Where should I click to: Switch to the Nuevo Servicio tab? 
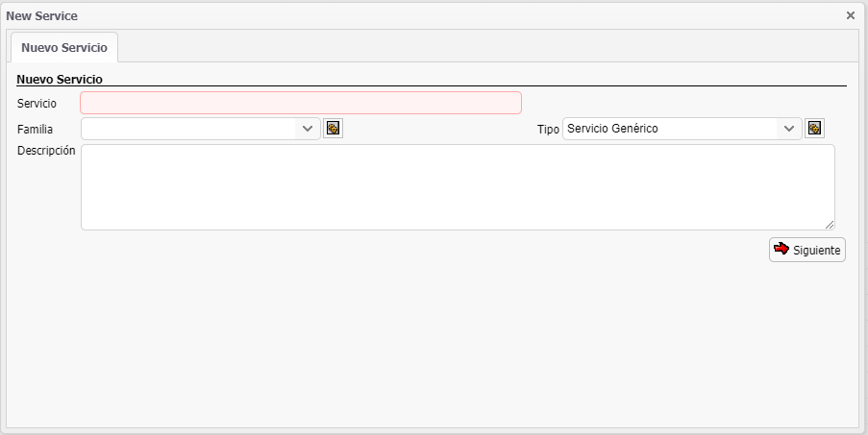pyautogui.click(x=64, y=47)
